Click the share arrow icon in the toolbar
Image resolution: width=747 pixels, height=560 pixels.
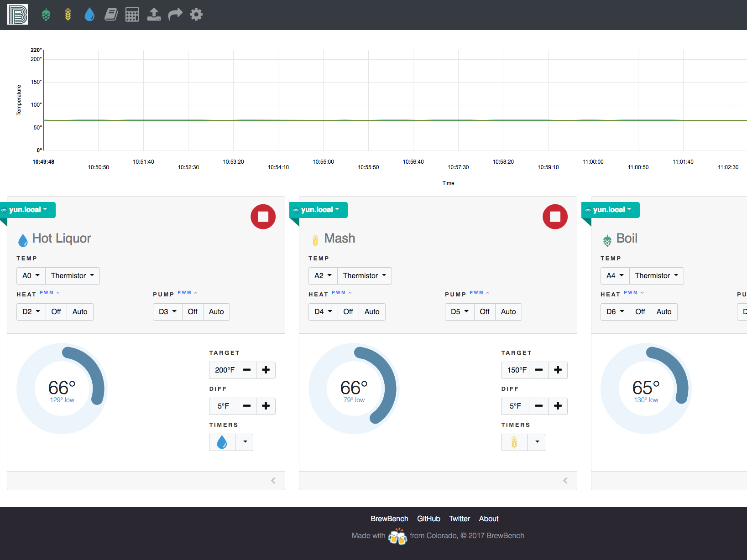point(175,14)
